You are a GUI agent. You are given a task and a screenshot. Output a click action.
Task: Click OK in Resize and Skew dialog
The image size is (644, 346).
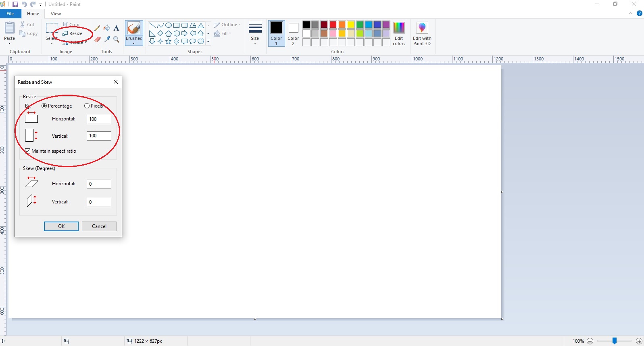(61, 226)
